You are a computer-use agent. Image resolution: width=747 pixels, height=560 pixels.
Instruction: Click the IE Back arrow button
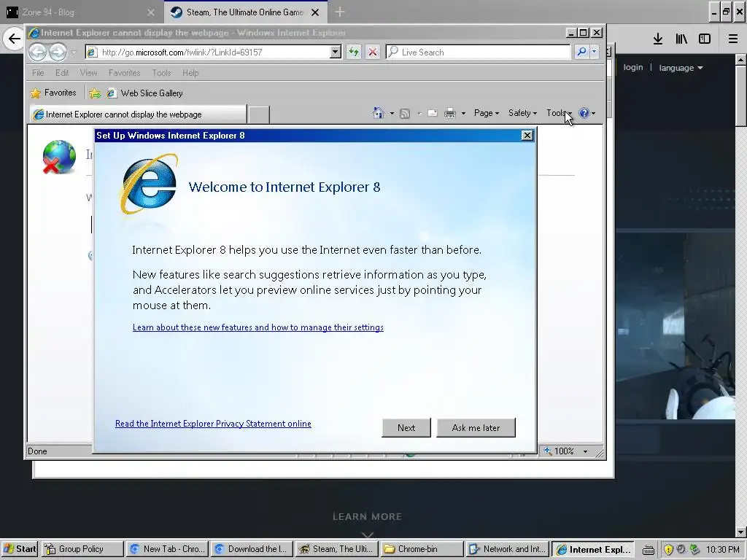click(38, 52)
